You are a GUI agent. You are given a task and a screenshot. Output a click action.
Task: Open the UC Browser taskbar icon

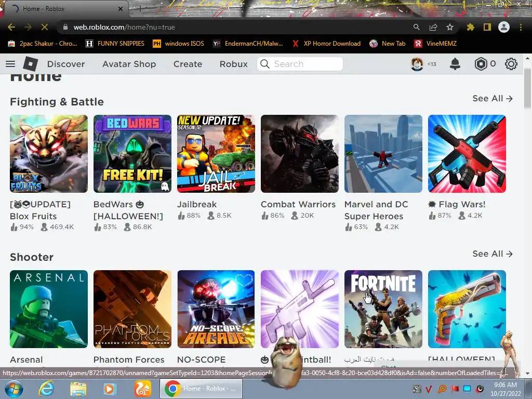[x=143, y=389]
